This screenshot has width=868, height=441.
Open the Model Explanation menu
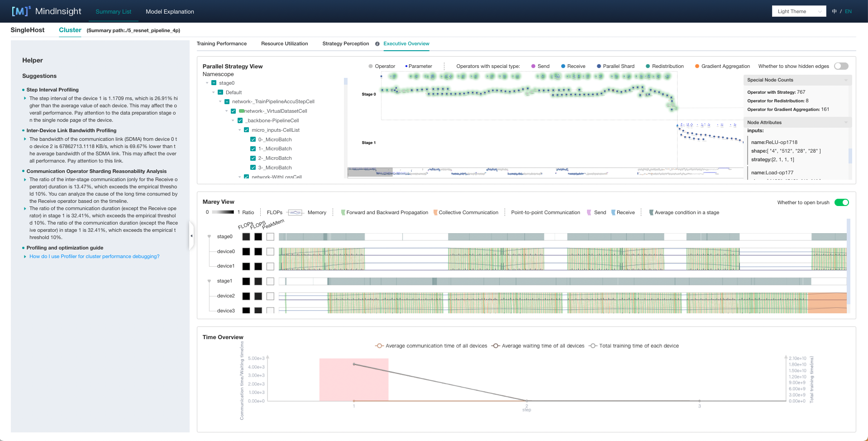pyautogui.click(x=170, y=11)
